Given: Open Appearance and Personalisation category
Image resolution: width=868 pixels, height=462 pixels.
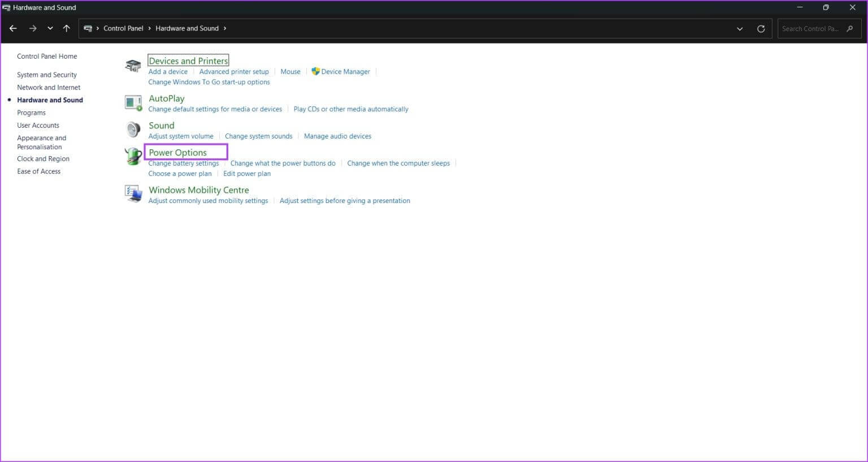Looking at the screenshot, I should [x=42, y=143].
